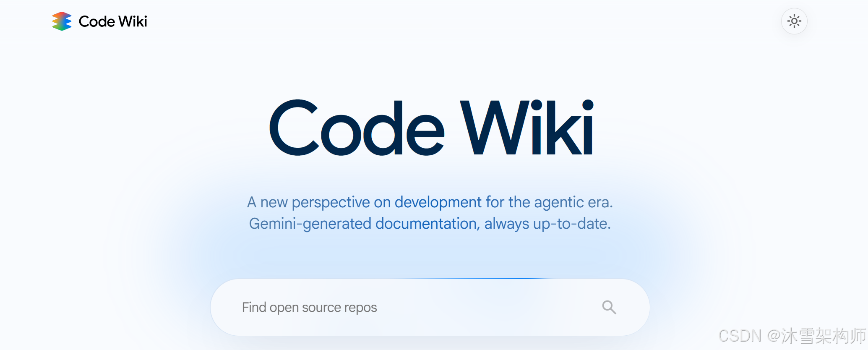The width and height of the screenshot is (868, 350).
Task: Click the magnifying glass search icon
Action: [609, 307]
